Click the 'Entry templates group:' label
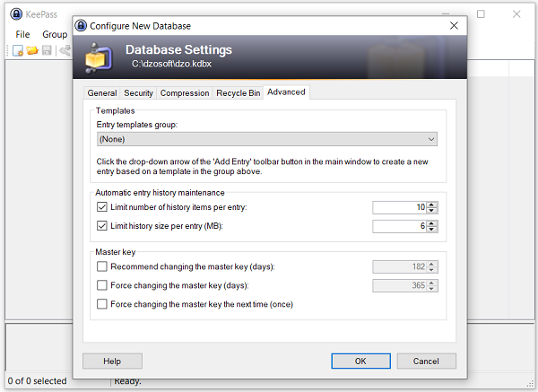 point(136,125)
